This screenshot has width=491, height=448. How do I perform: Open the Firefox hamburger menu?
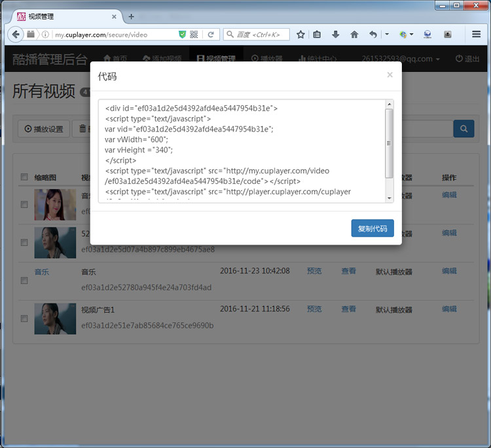pos(476,34)
